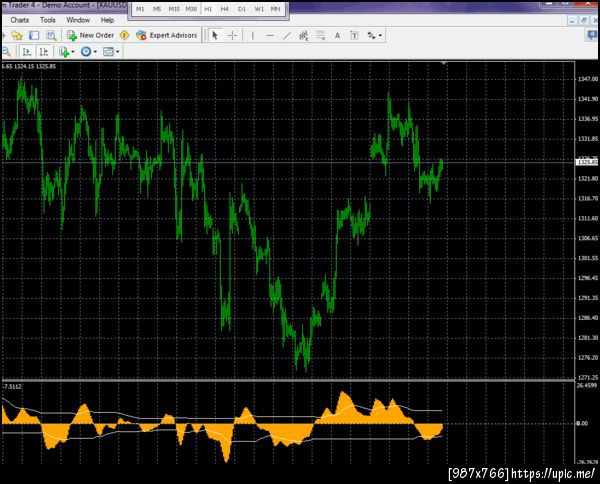Open MetaEditor yellow diamond icon

(x=124, y=35)
